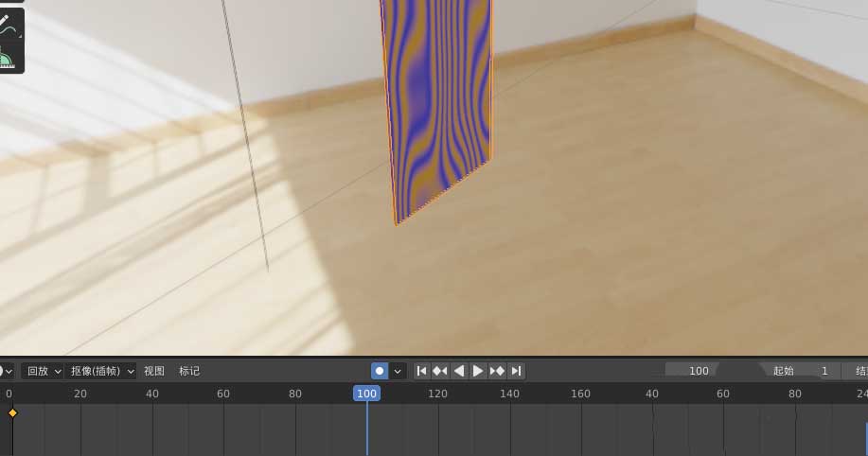Select the orange keyframe diamond at frame 0
Viewport: 868px width, 456px height.
12,413
